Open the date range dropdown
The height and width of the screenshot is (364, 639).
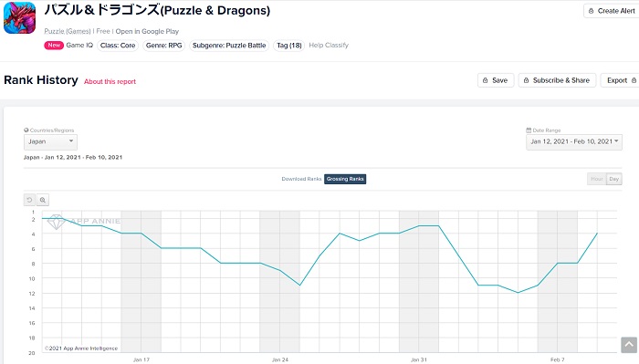point(574,141)
